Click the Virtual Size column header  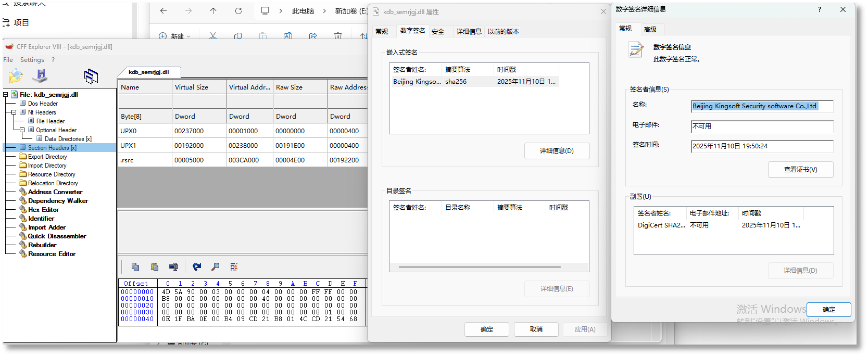pyautogui.click(x=199, y=87)
